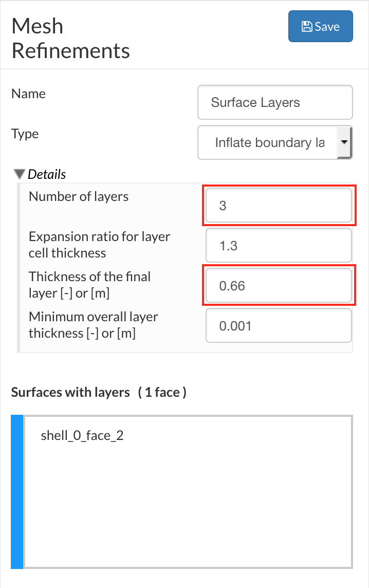Collapse the Details section triangle
This screenshot has width=369, height=588.
click(21, 174)
